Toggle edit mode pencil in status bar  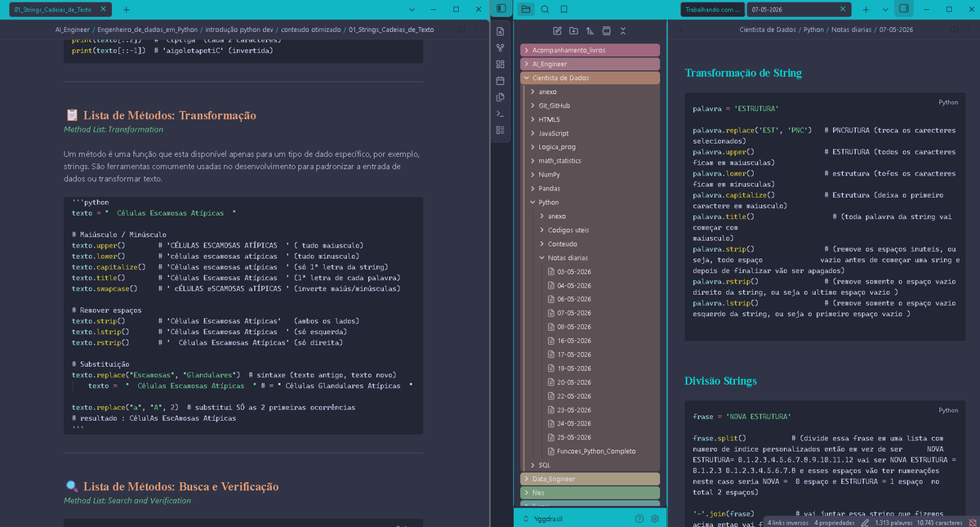pos(865,522)
